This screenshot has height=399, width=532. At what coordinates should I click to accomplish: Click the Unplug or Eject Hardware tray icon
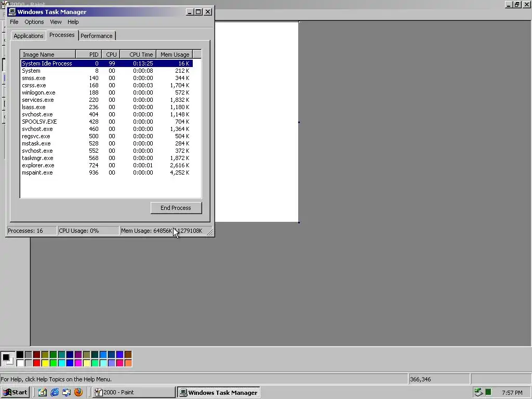click(x=478, y=392)
